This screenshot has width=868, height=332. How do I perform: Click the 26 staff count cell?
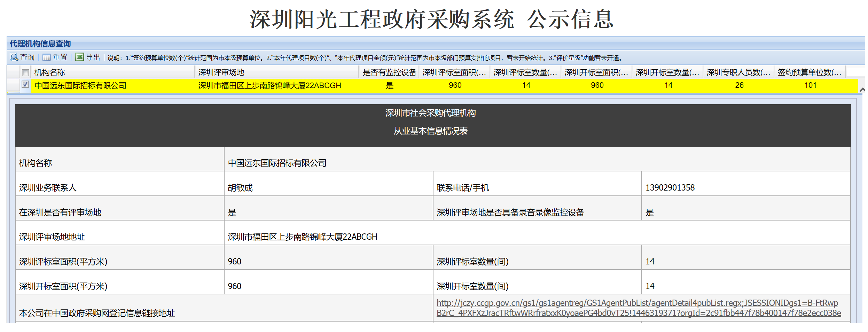coord(739,85)
